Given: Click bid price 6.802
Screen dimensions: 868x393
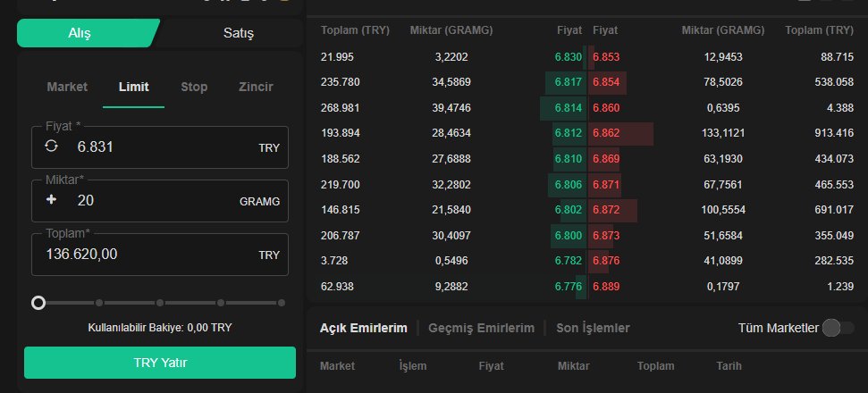Looking at the screenshot, I should point(568,210).
